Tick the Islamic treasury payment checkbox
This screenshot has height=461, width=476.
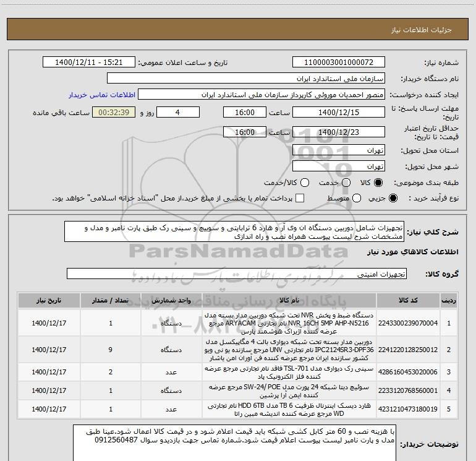click(x=300, y=198)
